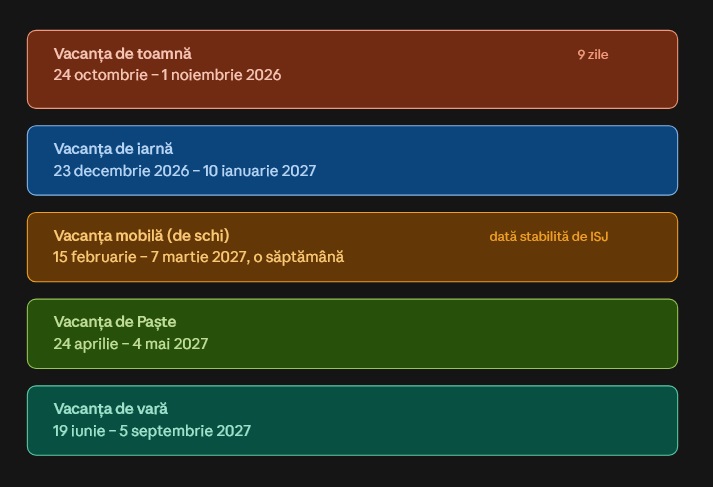Select the Vacanța de iarnă heading
Screen dimensions: 713x487
pos(113,149)
